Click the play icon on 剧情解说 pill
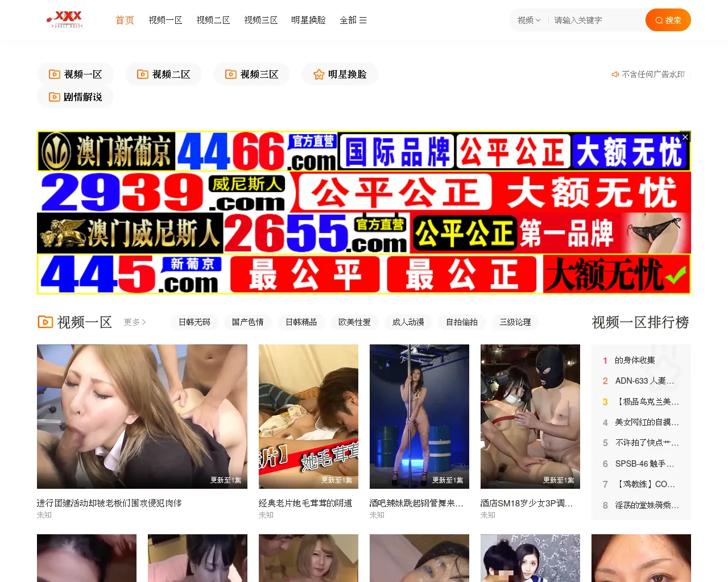728x582 pixels. point(55,97)
